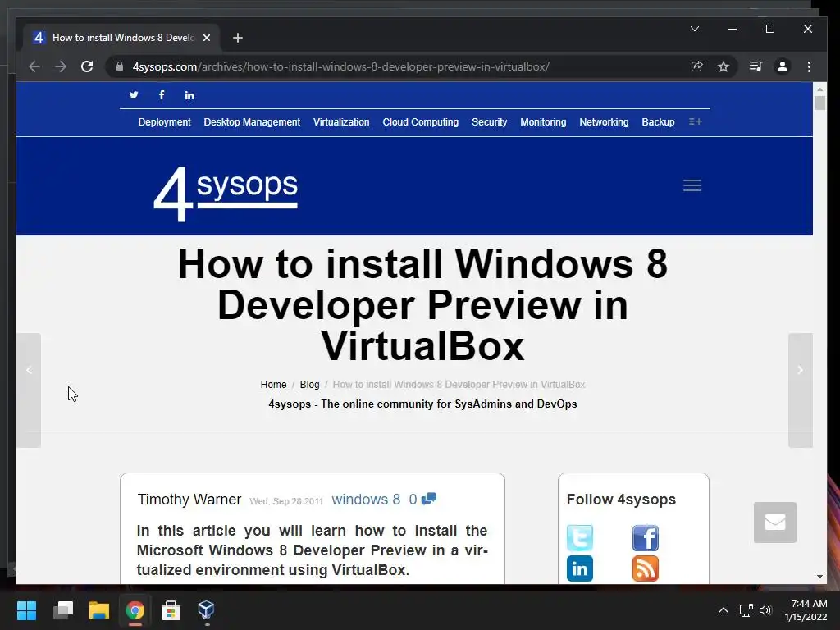Open the Deployment menu

pos(164,122)
